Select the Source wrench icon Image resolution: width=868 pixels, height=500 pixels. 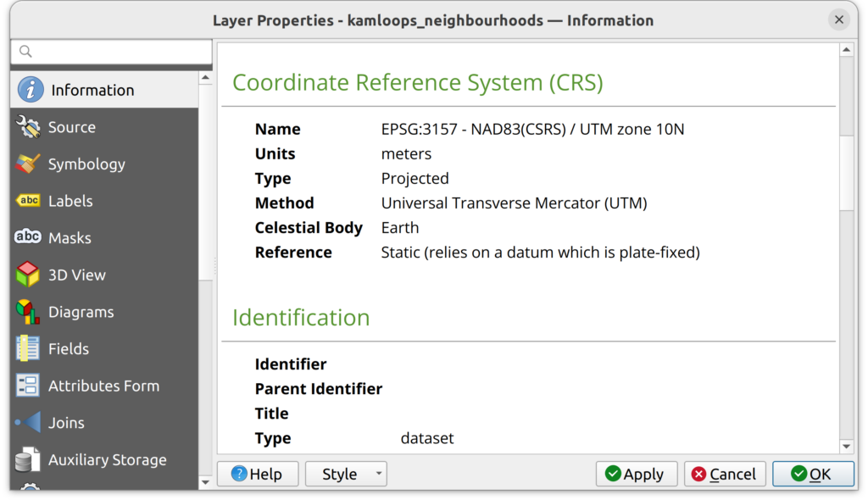[x=28, y=127]
